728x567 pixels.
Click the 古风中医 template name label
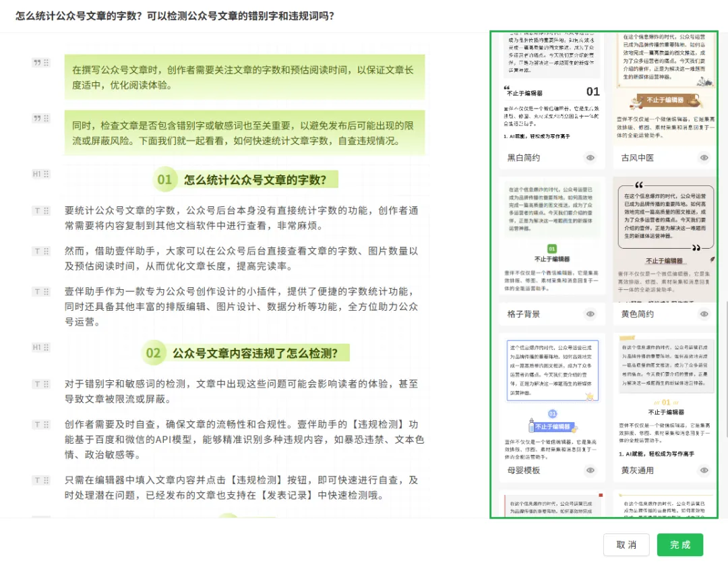click(x=638, y=158)
